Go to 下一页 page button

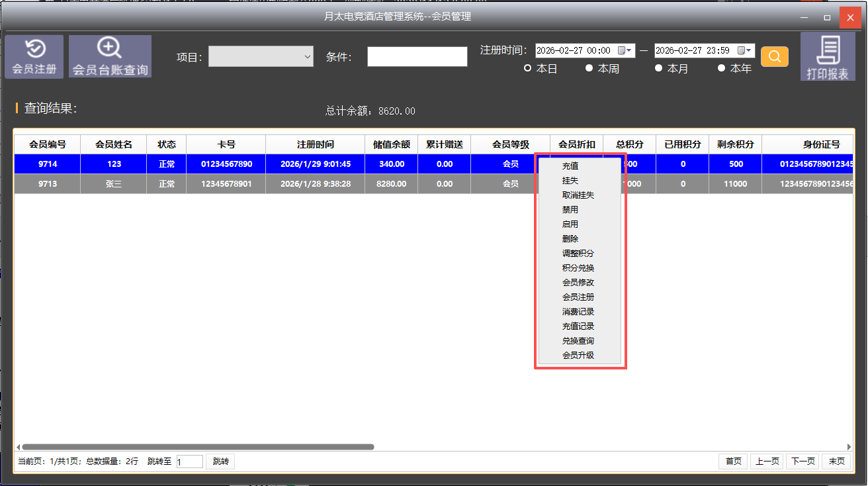point(803,462)
